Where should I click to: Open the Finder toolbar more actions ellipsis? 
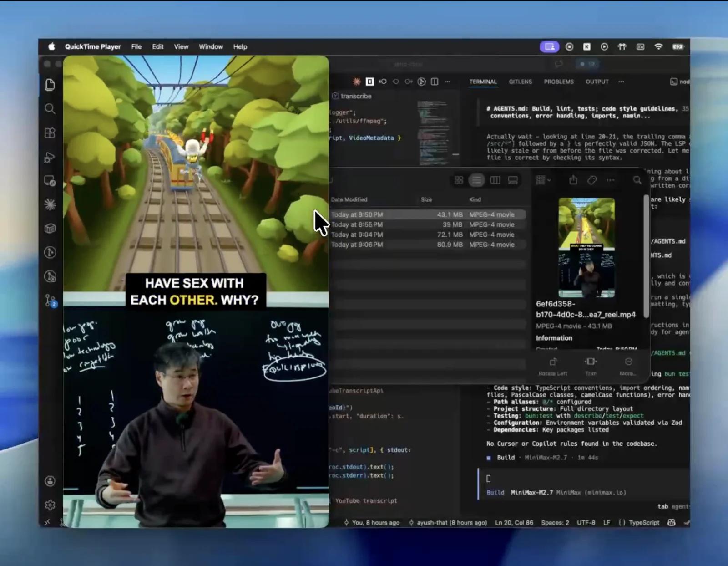tap(611, 180)
